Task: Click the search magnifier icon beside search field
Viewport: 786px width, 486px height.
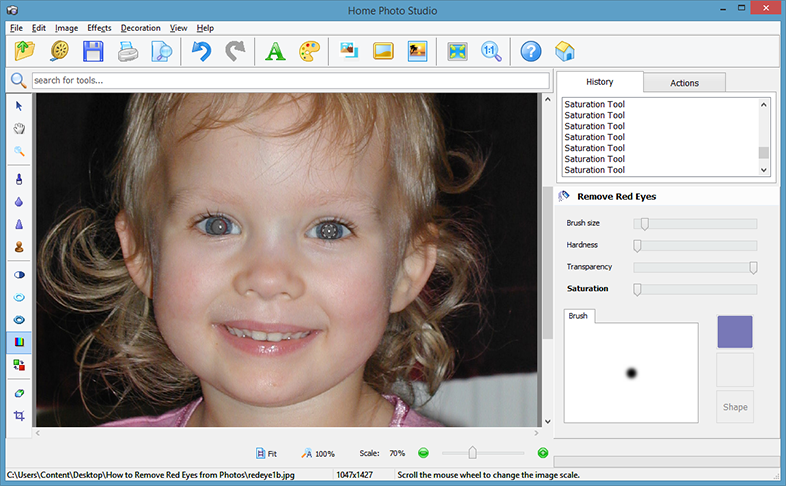Action: pos(19,80)
